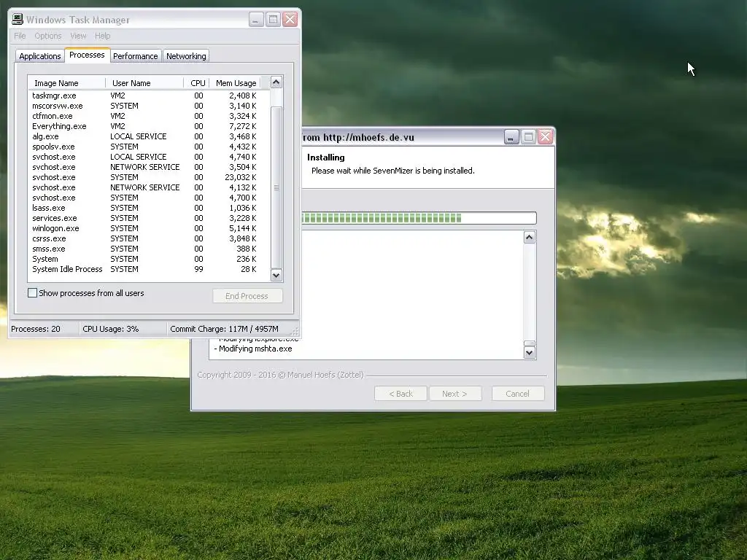Viewport: 747px width, 560px height.
Task: Switch to the Applications tab
Action: (x=40, y=56)
